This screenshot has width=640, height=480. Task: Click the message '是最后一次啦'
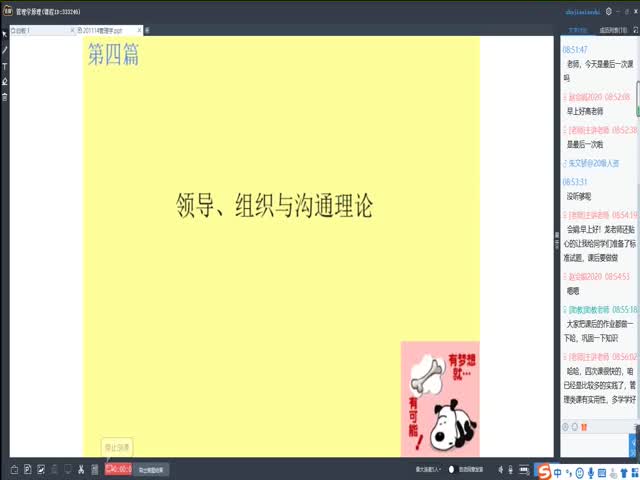pos(584,144)
